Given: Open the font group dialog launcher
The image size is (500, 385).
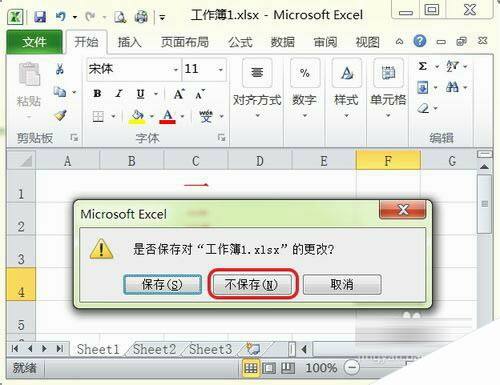Looking at the screenshot, I should pyautogui.click(x=221, y=137).
